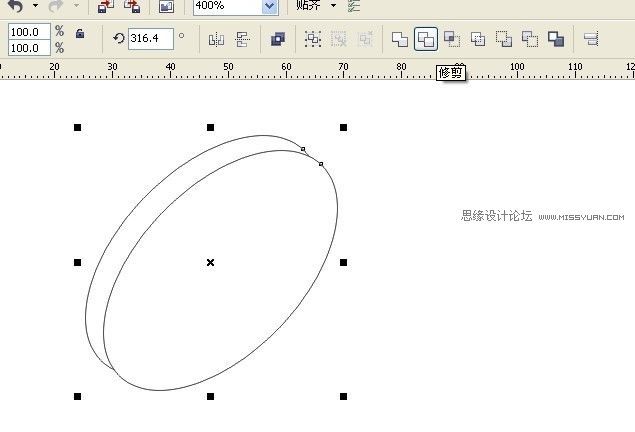Mirror the selection horizontally
Viewport: 635px width, 432px height.
[x=216, y=39]
